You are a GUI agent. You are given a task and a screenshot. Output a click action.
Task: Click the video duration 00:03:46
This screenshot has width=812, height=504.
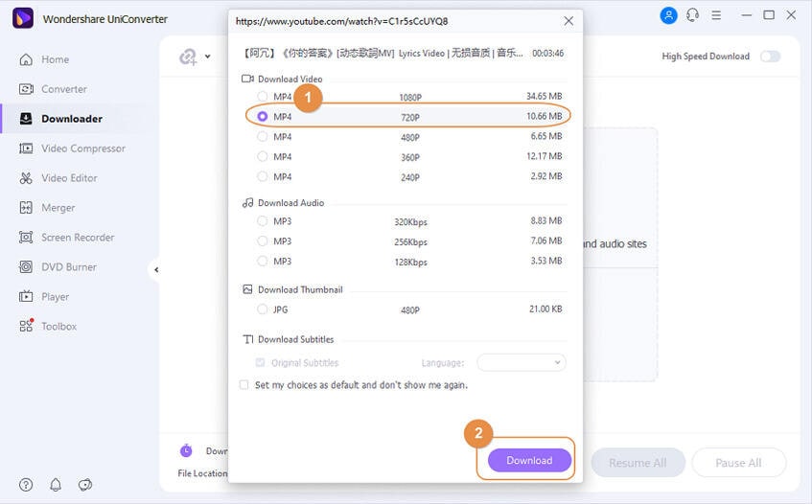tap(548, 54)
